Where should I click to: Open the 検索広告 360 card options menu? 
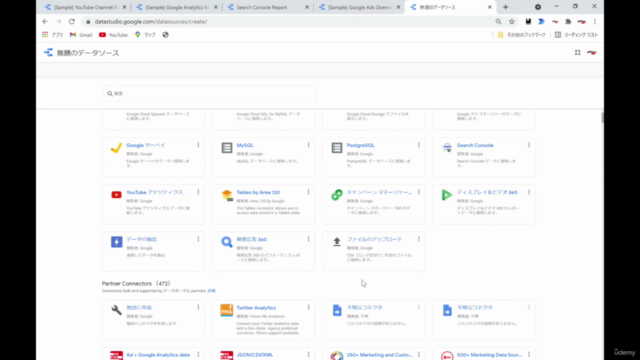point(309,239)
